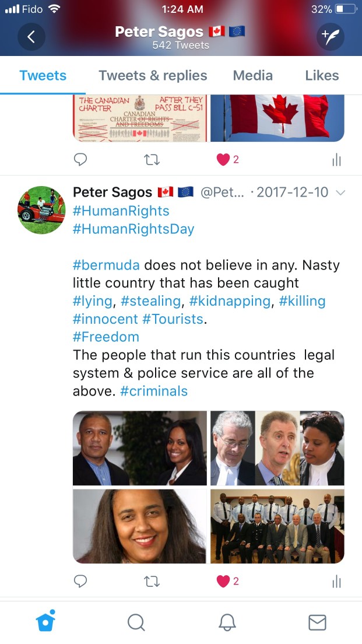
Task: Unlike the Canadian Charter tweet
Action: pyautogui.click(x=227, y=160)
